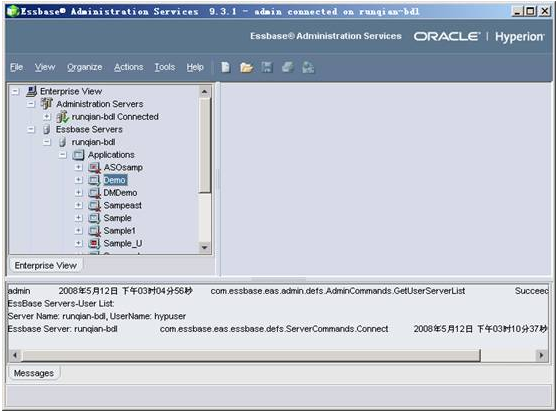Expand the Sample application
Image resolution: width=557 pixels, height=414 pixels.
click(x=79, y=218)
